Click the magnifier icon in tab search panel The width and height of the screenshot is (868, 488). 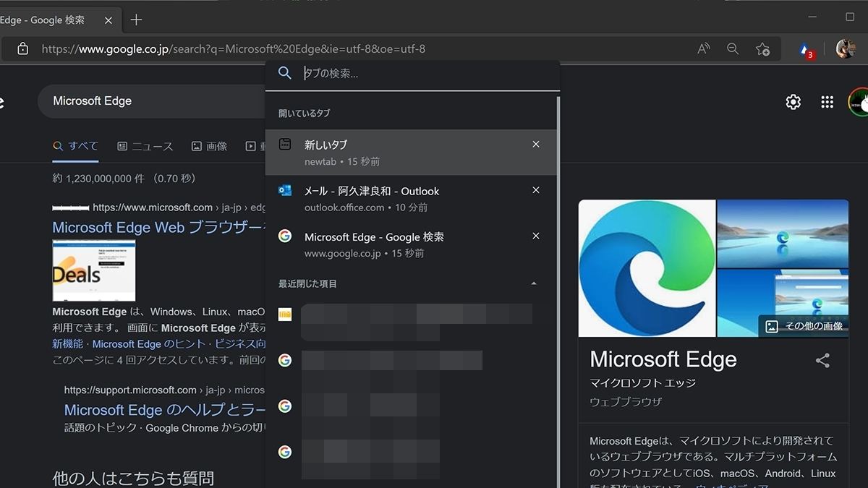pos(285,73)
